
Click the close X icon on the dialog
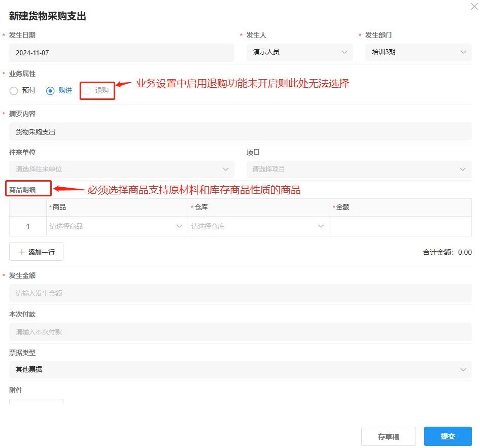pyautogui.click(x=474, y=7)
